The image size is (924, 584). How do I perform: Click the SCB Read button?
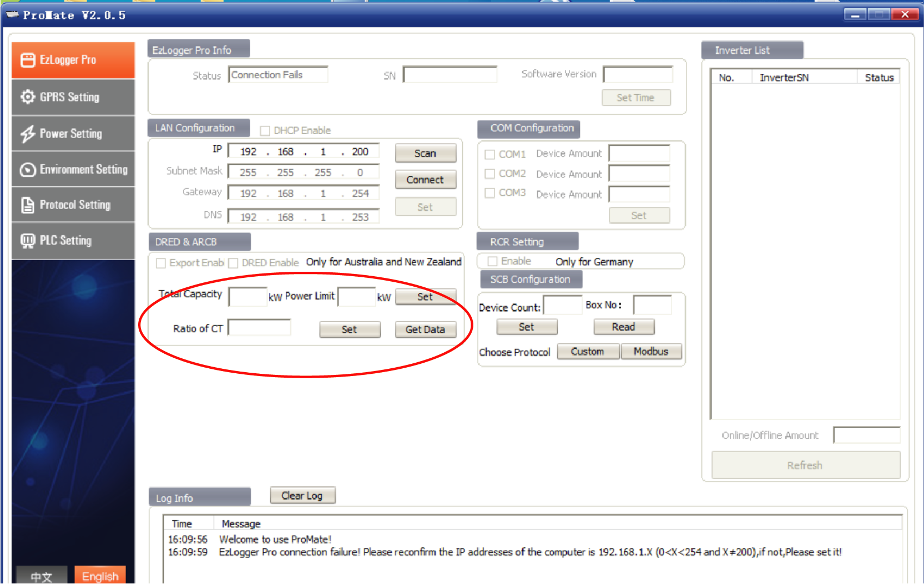[624, 327]
